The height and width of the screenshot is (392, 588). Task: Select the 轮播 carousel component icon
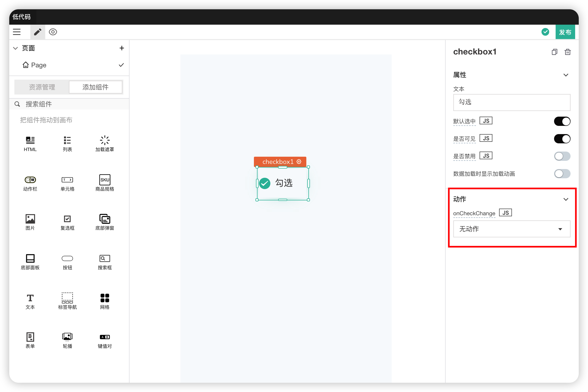point(67,337)
